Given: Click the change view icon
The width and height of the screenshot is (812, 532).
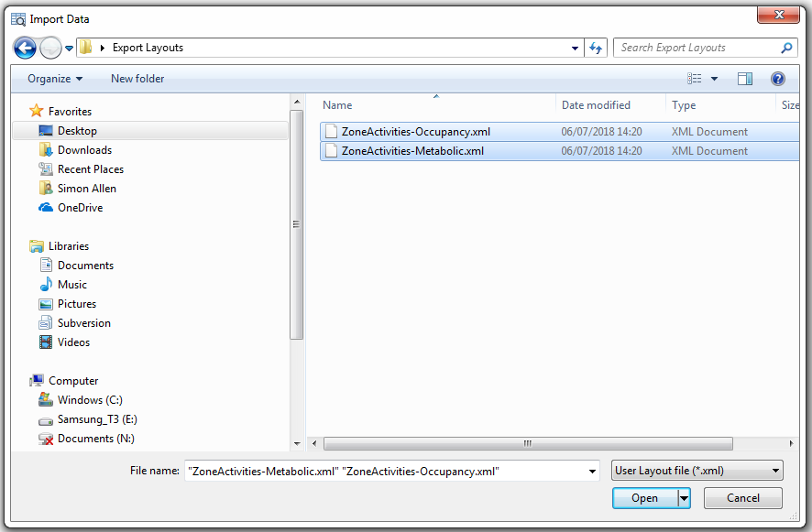Looking at the screenshot, I should [695, 79].
